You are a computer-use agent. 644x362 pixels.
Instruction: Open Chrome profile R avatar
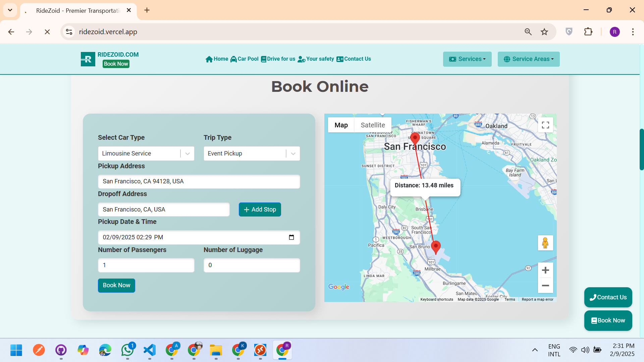pyautogui.click(x=614, y=32)
